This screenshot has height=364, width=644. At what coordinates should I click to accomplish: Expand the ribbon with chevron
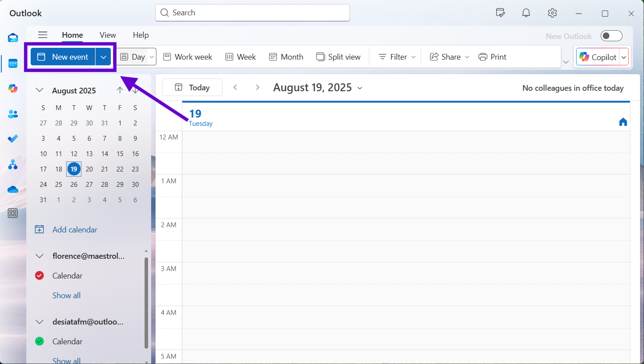pyautogui.click(x=566, y=62)
